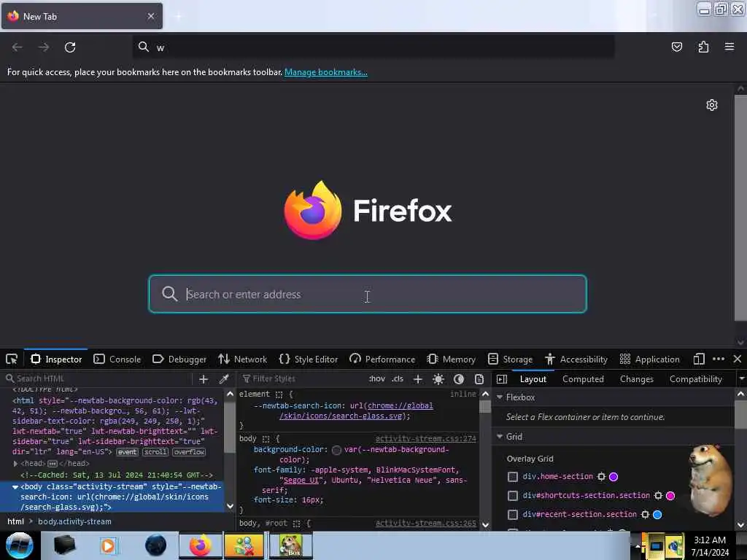Enable overlay grid for div#recent-section.section
The image size is (747, 560).
tap(513, 514)
